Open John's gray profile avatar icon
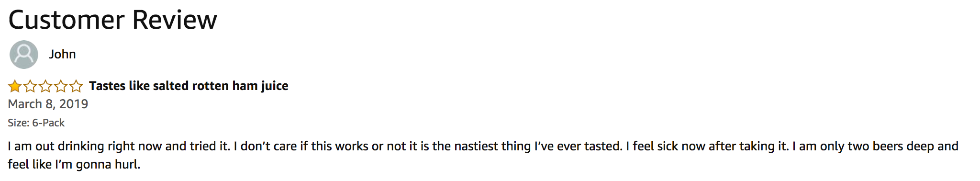 point(23,55)
